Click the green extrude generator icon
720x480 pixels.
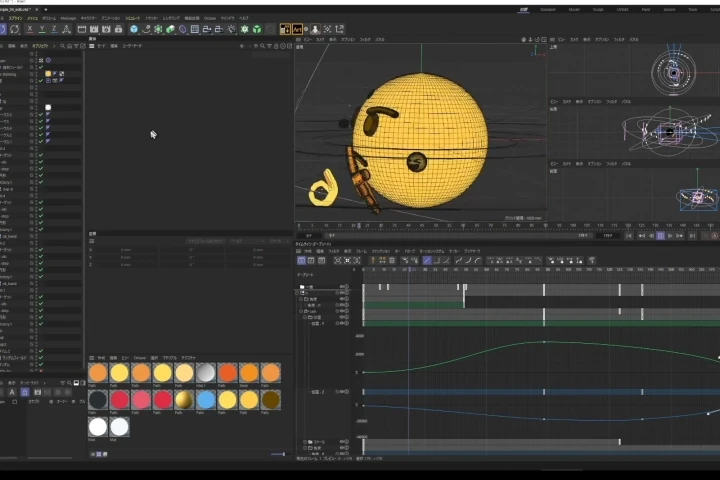point(170,29)
